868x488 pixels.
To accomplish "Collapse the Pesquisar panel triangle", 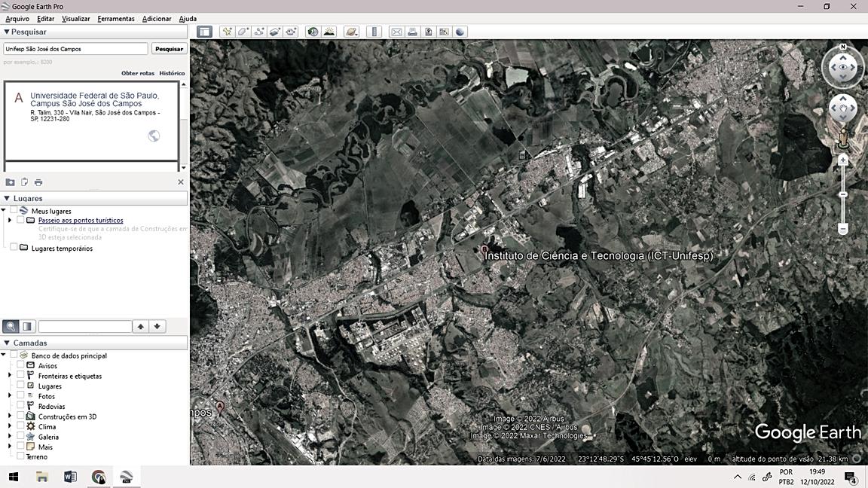I will coord(7,32).
